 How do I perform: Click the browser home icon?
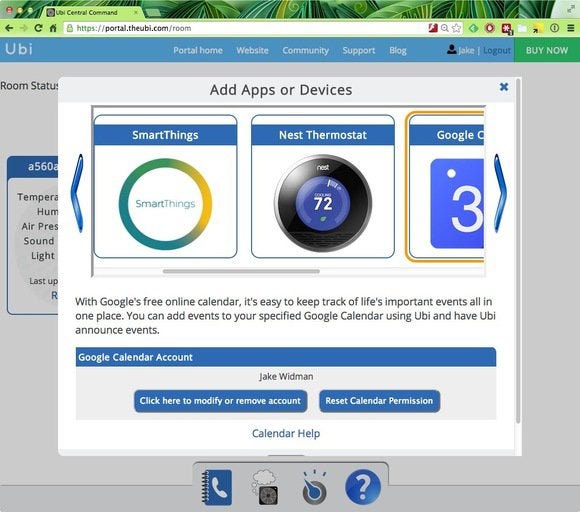point(53,28)
